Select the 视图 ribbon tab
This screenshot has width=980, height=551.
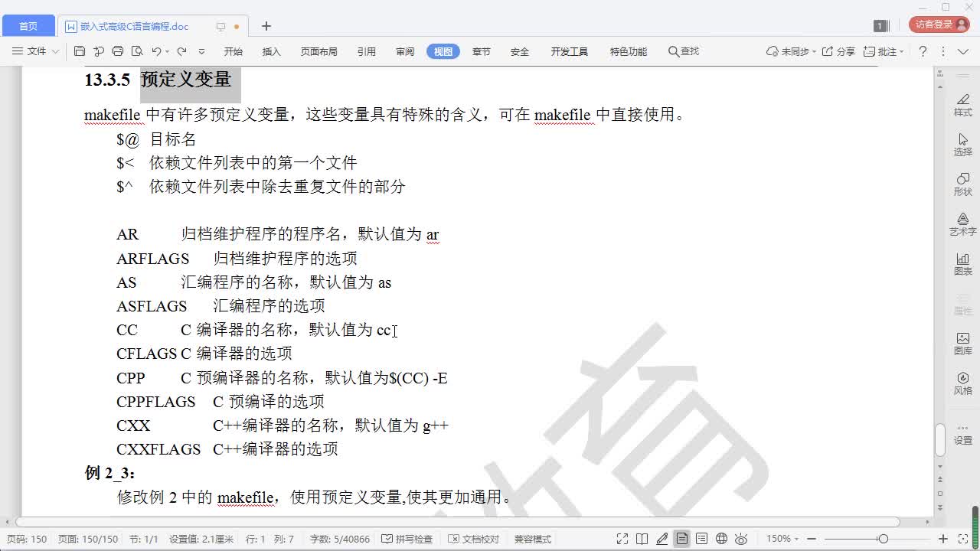coord(443,51)
